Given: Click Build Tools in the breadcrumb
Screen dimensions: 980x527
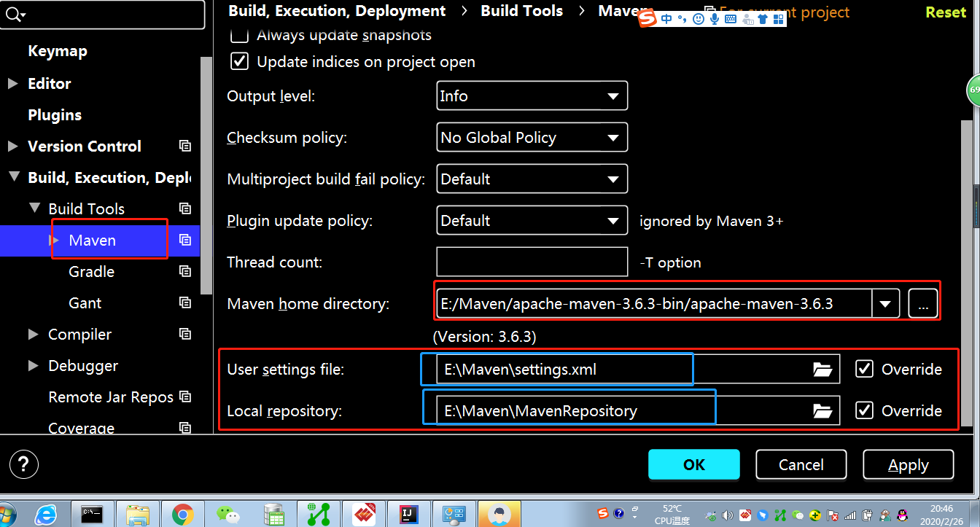Looking at the screenshot, I should [522, 11].
